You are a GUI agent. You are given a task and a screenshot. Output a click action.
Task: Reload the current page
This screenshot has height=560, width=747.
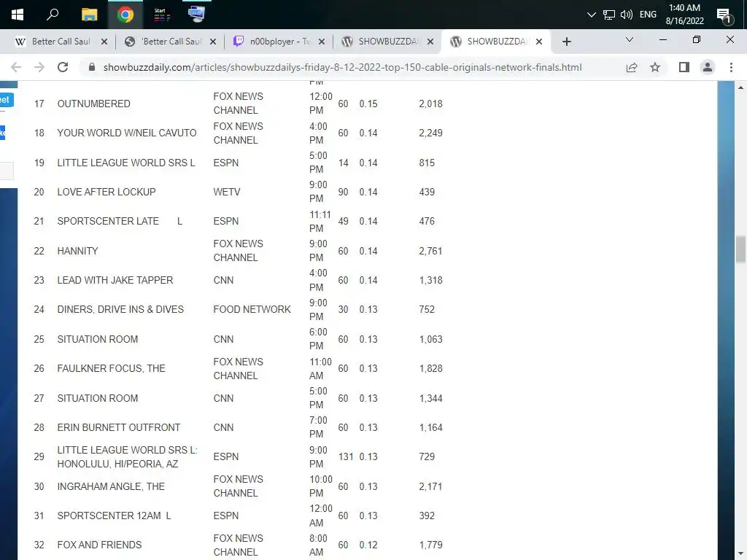pos(63,67)
